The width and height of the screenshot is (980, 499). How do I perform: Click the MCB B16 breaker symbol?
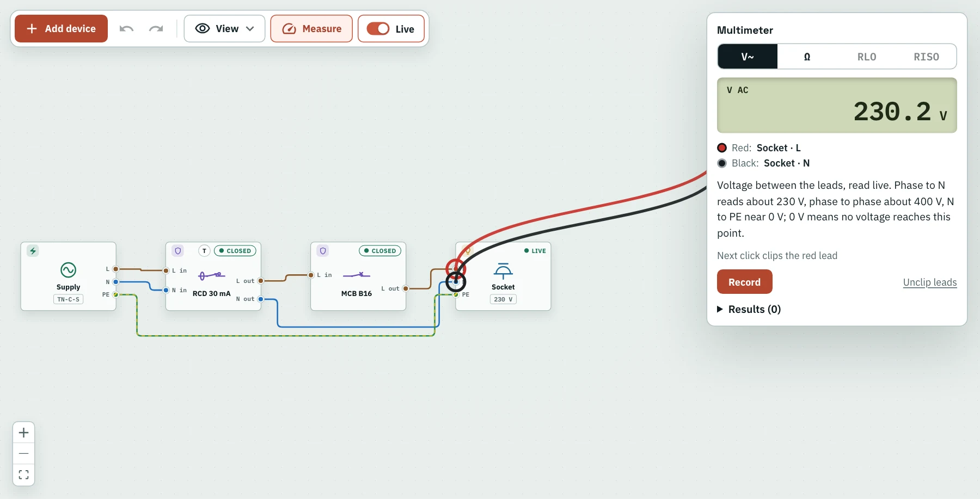coord(357,275)
